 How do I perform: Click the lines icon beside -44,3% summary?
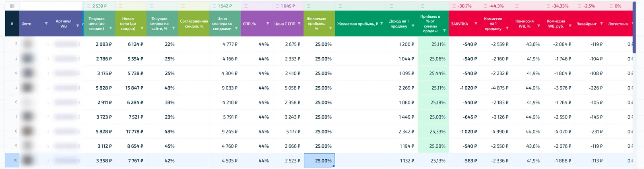[x=485, y=6]
